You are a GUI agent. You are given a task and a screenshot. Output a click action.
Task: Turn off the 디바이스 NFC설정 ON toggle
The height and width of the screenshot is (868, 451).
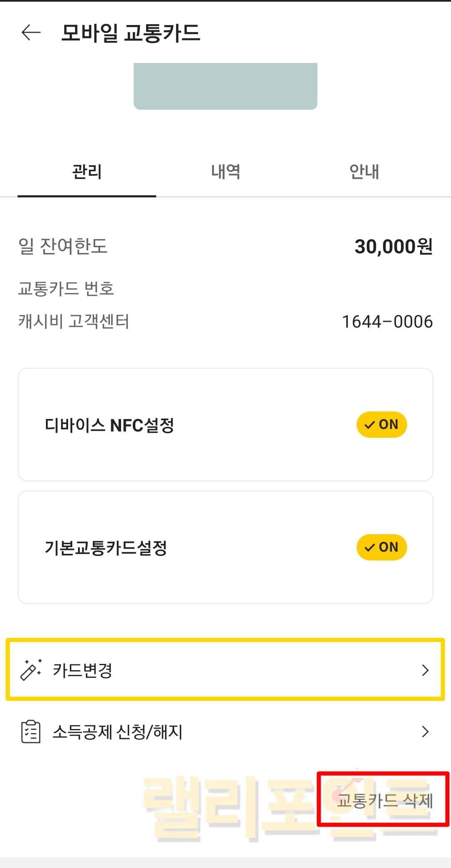381,425
